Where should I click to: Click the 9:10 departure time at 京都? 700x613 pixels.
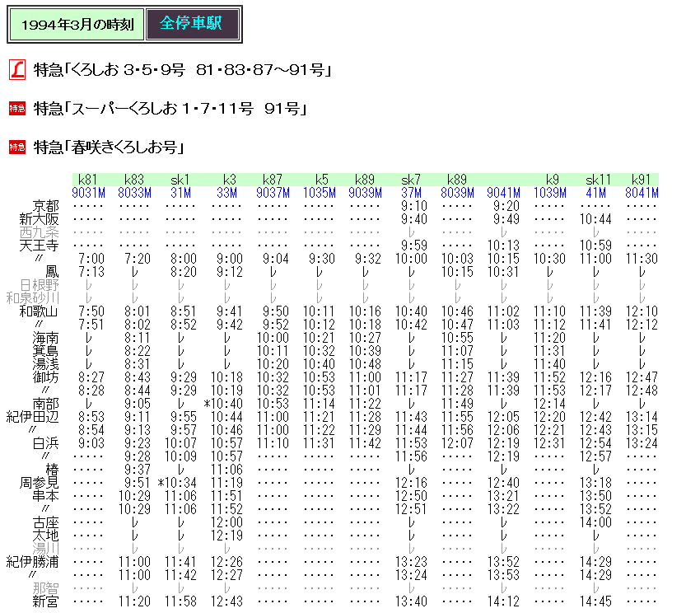[x=414, y=206]
